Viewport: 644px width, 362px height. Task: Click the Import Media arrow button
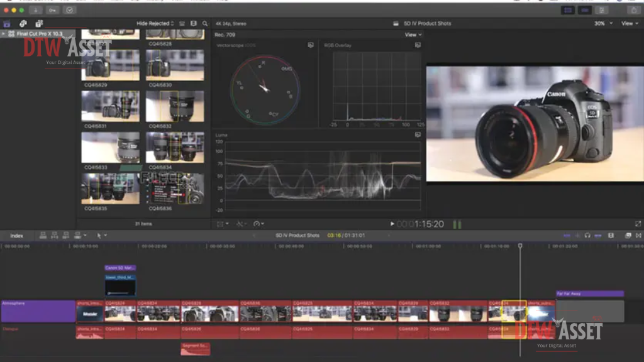click(36, 10)
